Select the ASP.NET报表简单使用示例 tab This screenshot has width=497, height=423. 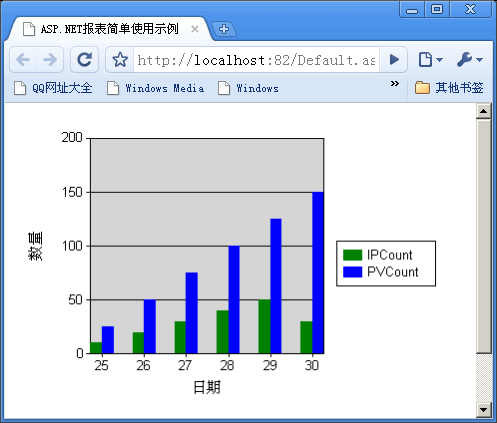(110, 29)
